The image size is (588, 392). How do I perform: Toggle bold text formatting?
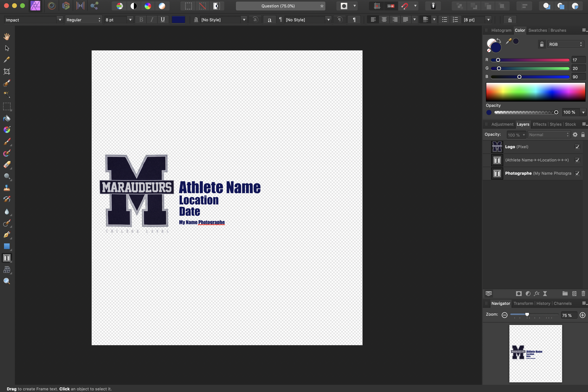(x=141, y=20)
